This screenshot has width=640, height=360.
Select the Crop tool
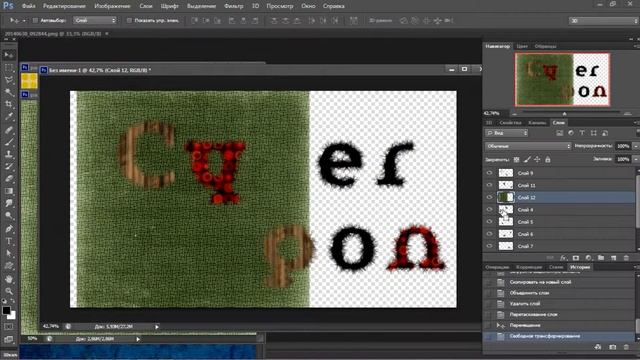(x=9, y=104)
